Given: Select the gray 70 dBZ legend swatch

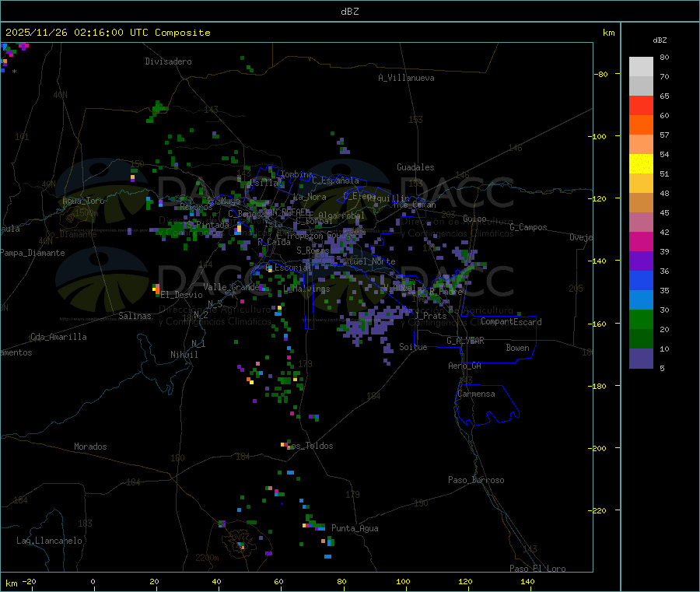Looking at the screenshot, I should tap(641, 86).
